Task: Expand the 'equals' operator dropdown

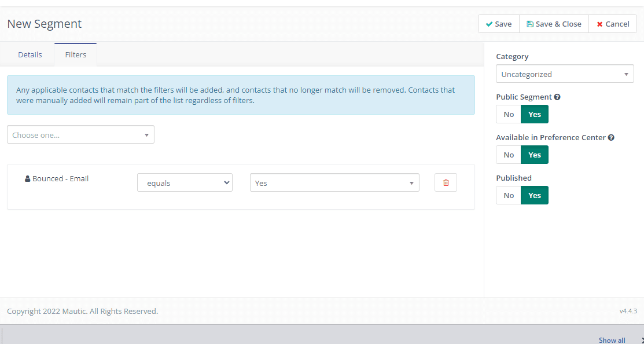Action: [x=185, y=183]
